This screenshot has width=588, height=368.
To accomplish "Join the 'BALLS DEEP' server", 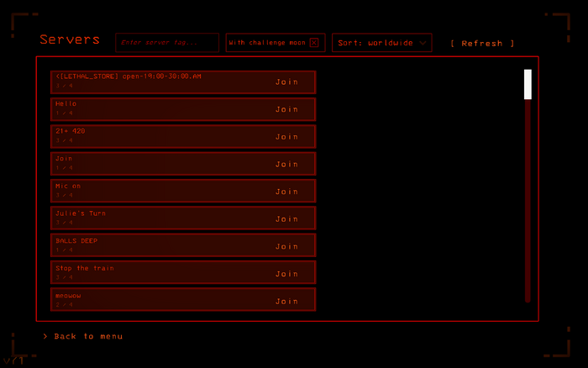I will [x=286, y=247].
